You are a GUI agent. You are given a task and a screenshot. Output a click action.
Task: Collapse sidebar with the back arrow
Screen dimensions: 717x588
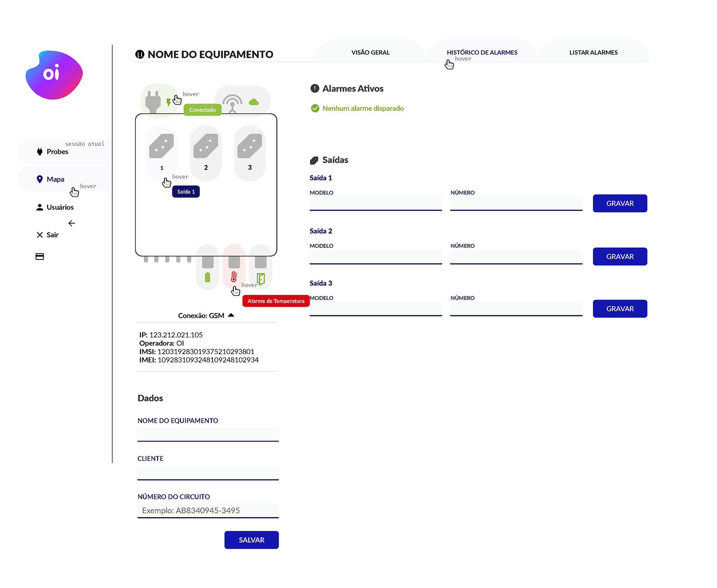(x=72, y=223)
